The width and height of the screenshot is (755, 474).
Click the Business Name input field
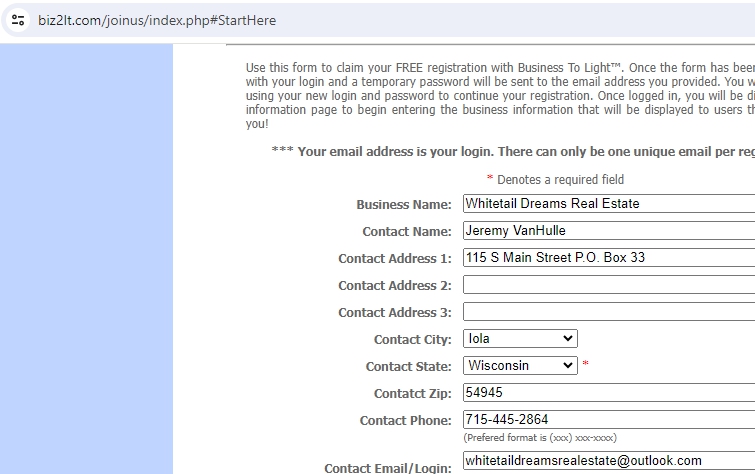click(608, 204)
